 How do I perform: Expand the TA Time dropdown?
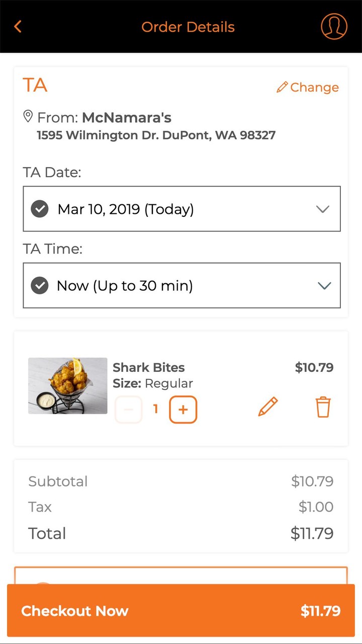tap(181, 286)
